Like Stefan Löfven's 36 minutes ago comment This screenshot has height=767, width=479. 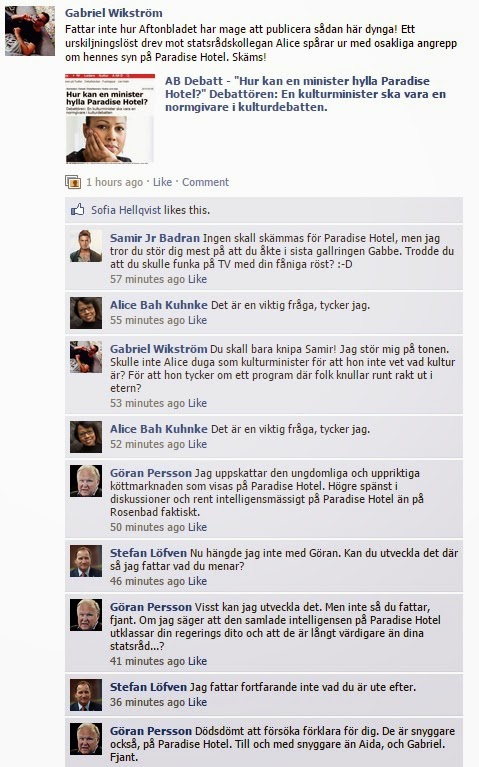(198, 702)
